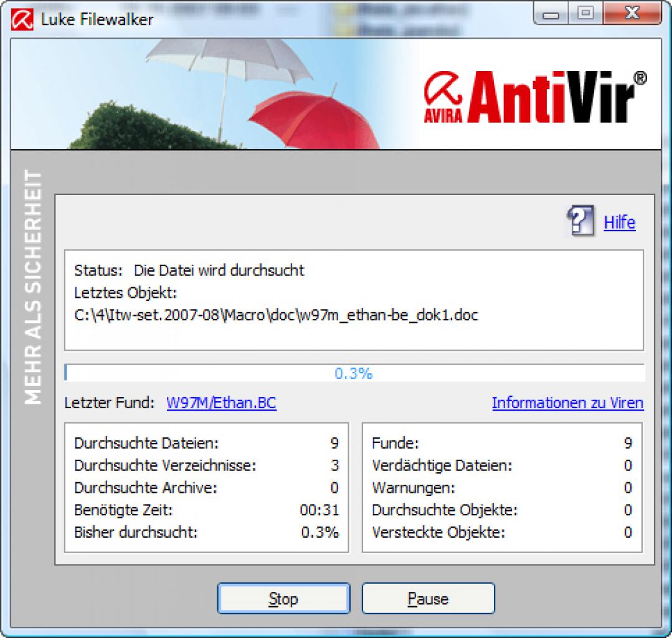Click the Avira icon in title bar
Screen dimensions: 672x638
pyautogui.click(x=22, y=19)
